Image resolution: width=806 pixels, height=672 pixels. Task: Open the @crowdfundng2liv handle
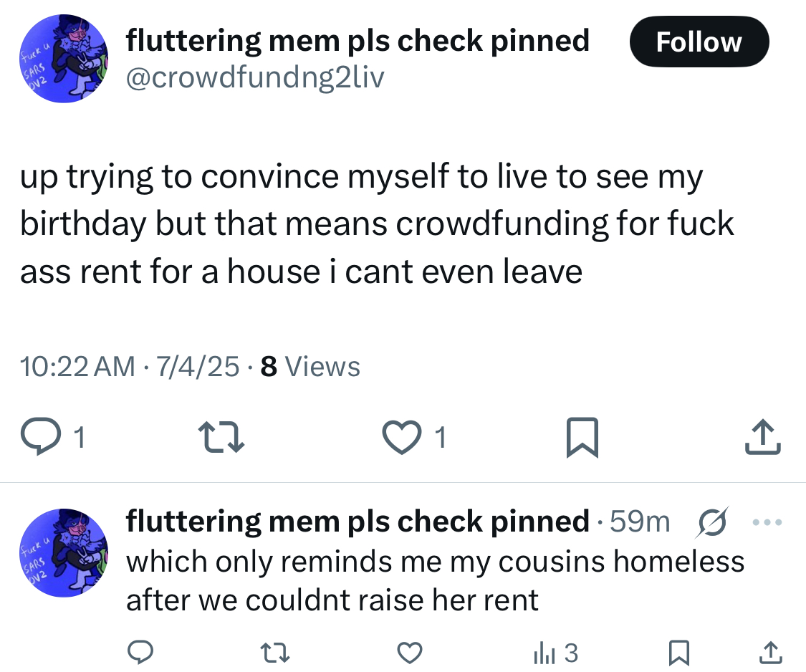[x=255, y=77]
